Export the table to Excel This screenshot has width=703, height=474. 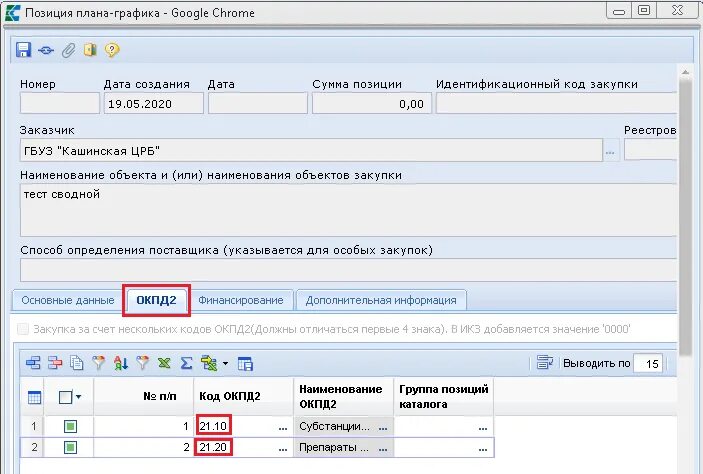point(165,363)
